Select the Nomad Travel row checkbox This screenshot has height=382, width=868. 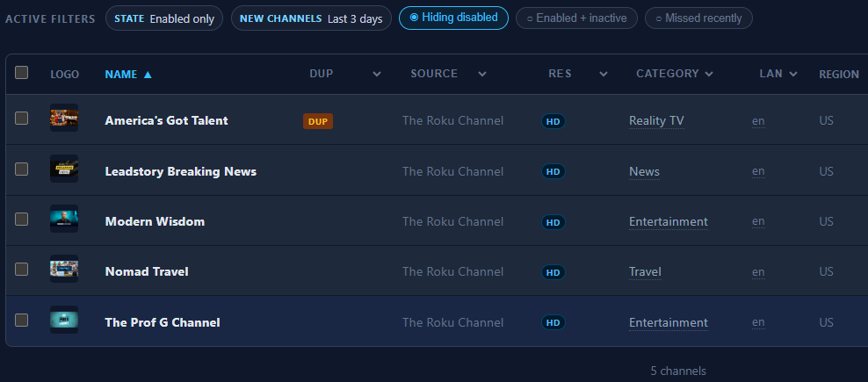22,269
